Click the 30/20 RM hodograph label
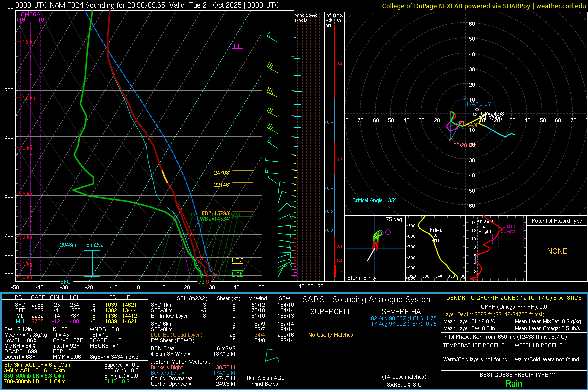Screen dimensions: 588x390 (x=465, y=145)
